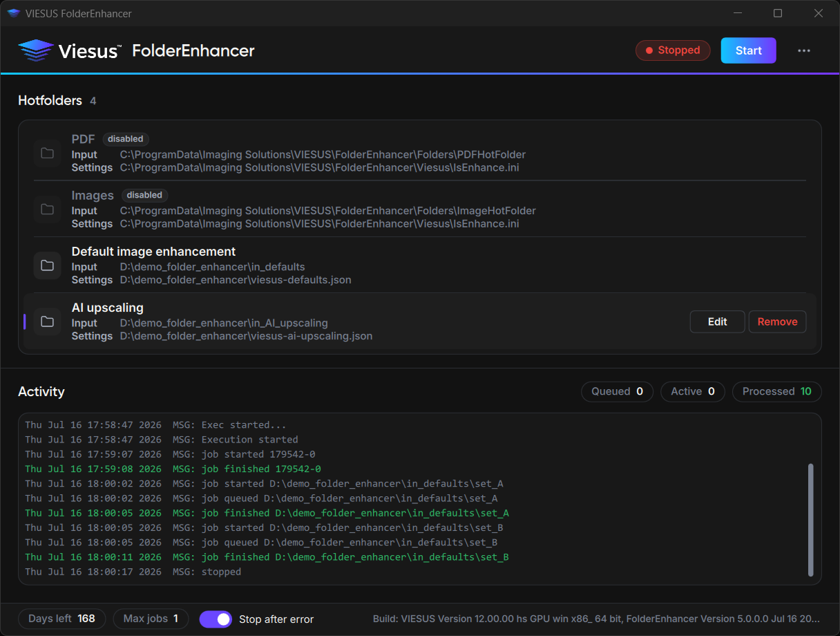
Task: Click log line 'job queued' for set_B
Action: tap(261, 543)
